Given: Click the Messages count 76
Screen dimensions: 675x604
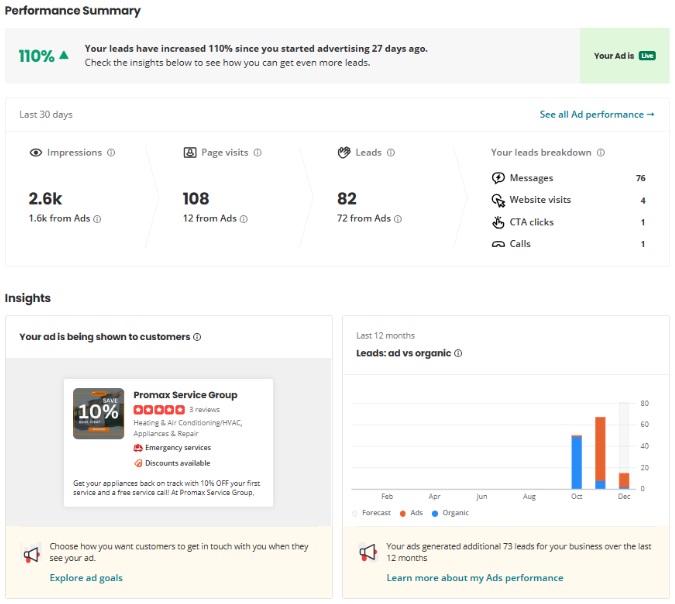Looking at the screenshot, I should pos(641,178).
